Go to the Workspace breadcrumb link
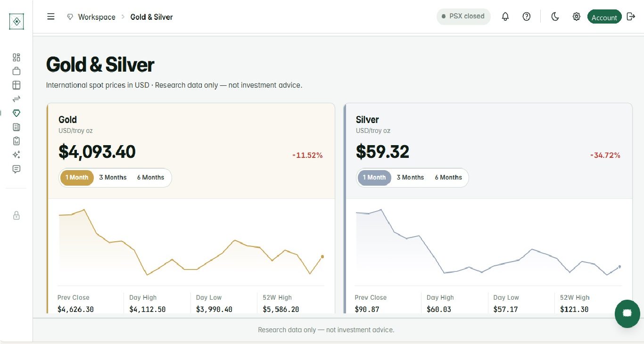644x344 pixels. tap(97, 17)
